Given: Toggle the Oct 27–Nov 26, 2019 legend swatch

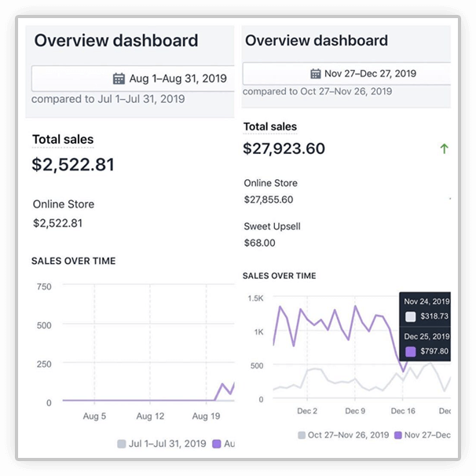Looking at the screenshot, I should 302,434.
